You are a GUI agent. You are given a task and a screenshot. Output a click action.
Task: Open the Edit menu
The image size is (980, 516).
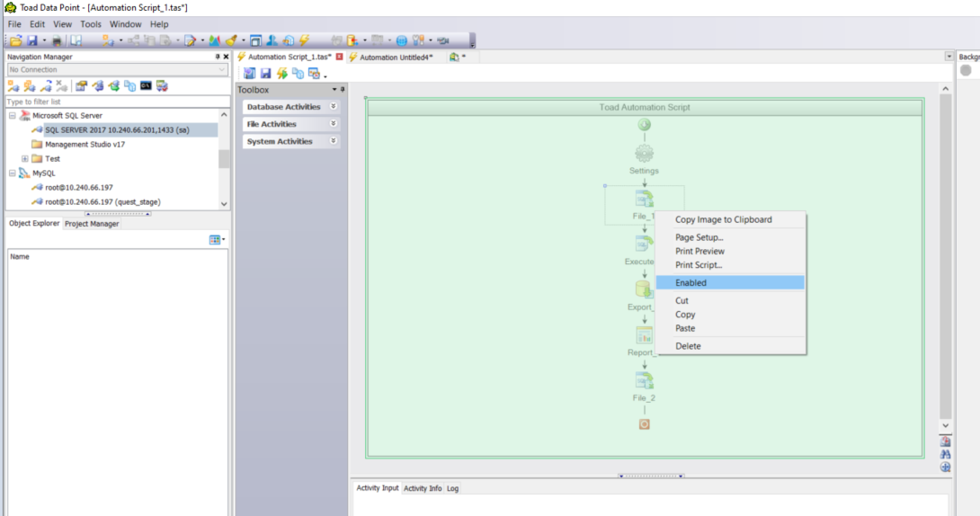38,24
